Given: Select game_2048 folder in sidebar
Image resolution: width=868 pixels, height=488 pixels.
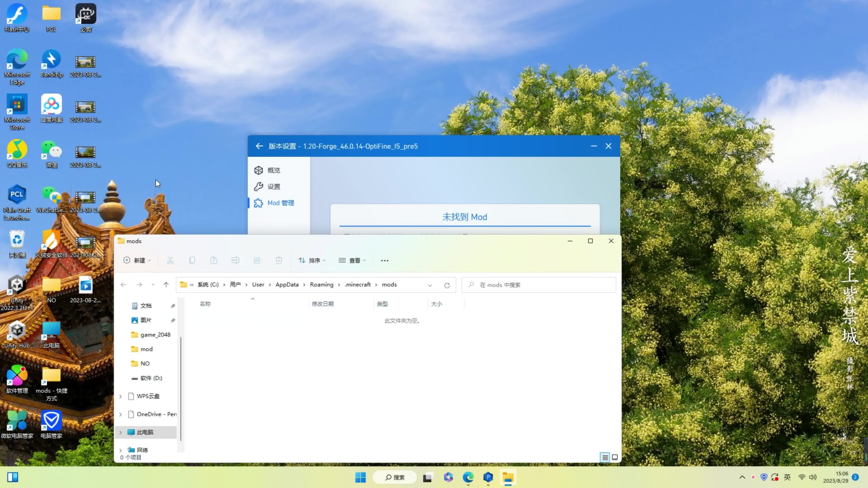Looking at the screenshot, I should (155, 335).
